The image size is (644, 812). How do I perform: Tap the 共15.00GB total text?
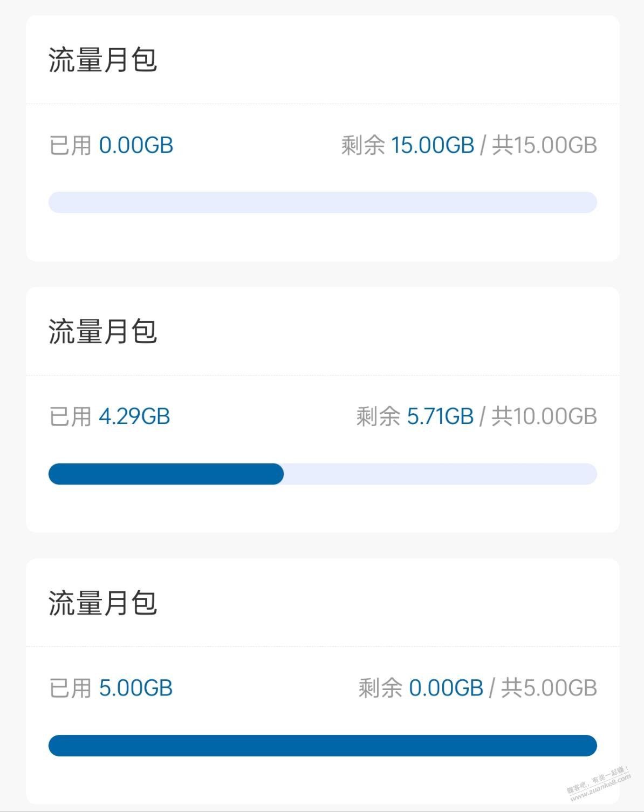[544, 146]
